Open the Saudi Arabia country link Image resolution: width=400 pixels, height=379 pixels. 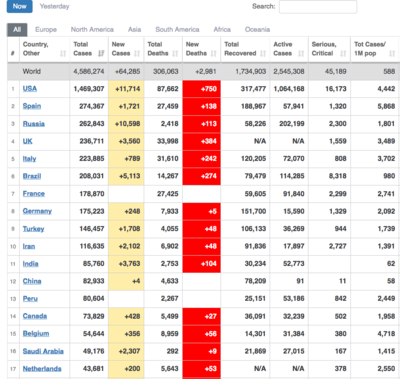pos(43,351)
